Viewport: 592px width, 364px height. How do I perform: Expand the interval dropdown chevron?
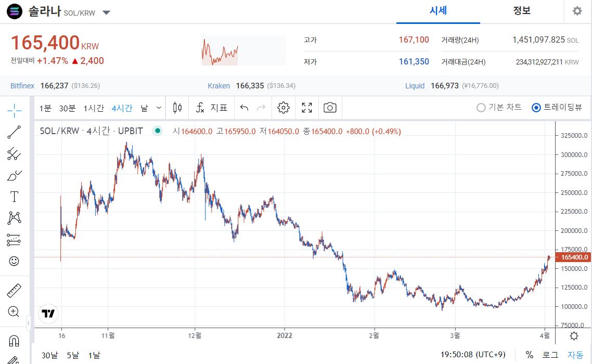[159, 108]
